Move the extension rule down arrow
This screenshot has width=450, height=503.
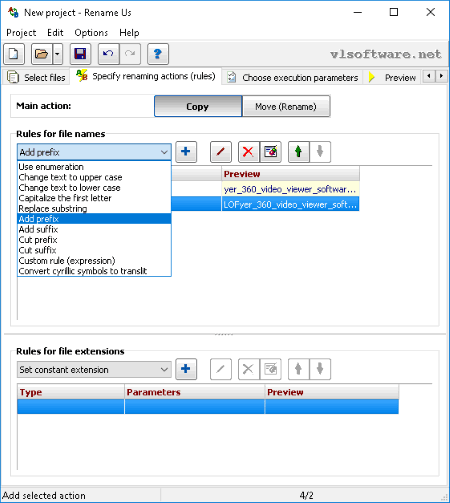pyautogui.click(x=320, y=369)
